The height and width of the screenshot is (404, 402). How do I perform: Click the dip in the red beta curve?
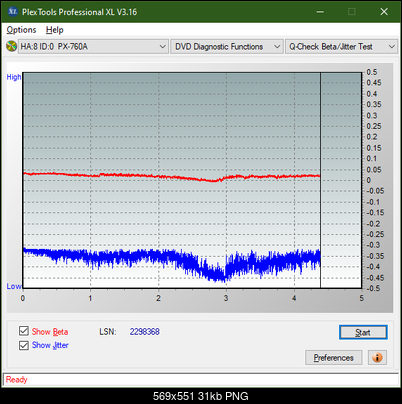[214, 181]
